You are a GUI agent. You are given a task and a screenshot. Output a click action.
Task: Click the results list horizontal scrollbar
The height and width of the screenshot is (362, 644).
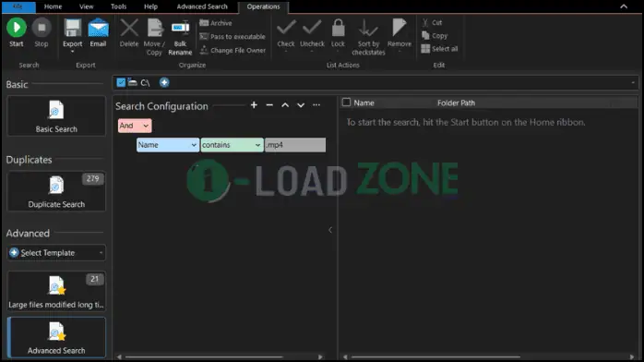[436, 357]
